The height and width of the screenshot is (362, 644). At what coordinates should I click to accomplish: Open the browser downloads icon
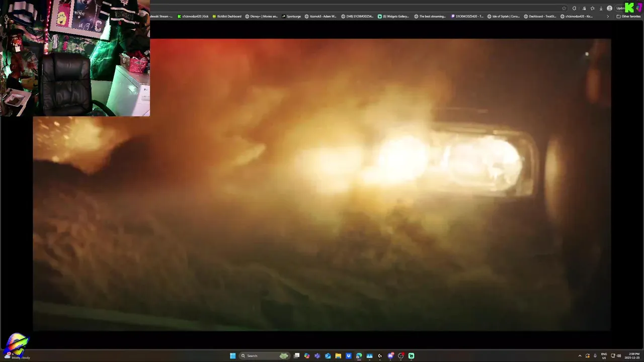[601, 8]
